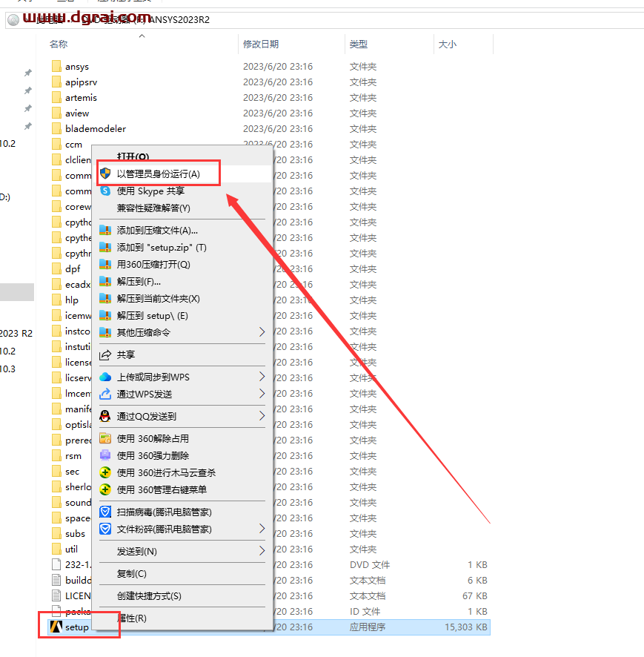Click the DVD drive icon in address bar
Screen dimensions: 644x657
coord(13,20)
